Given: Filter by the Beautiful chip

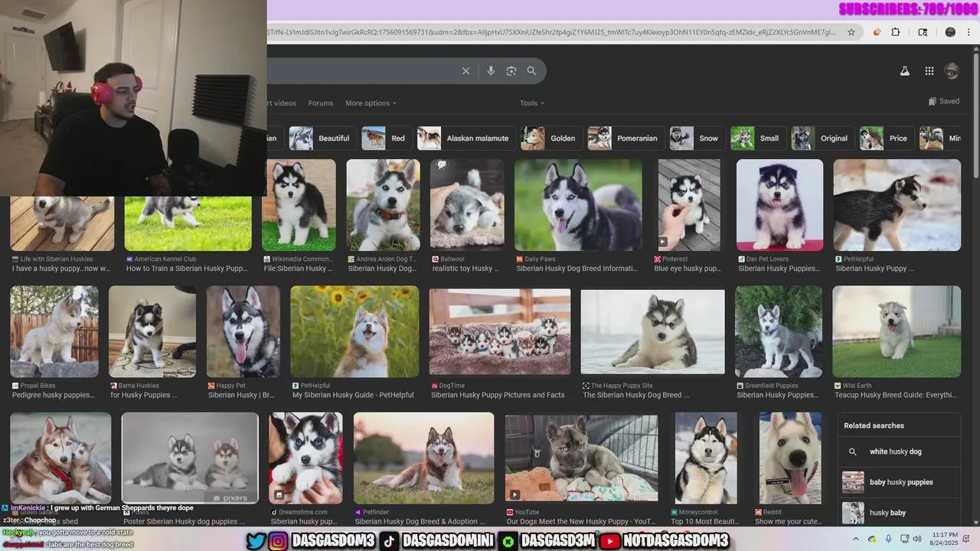Looking at the screenshot, I should [x=322, y=139].
